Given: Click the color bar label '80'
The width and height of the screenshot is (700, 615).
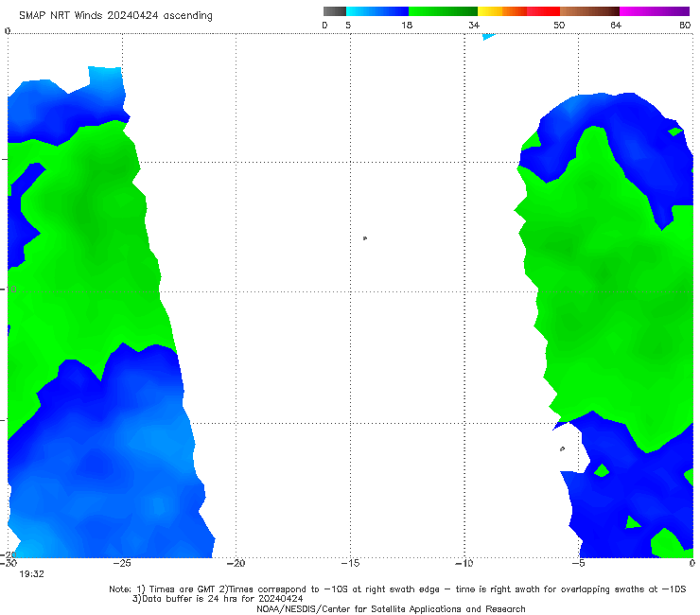Looking at the screenshot, I should point(685,26).
